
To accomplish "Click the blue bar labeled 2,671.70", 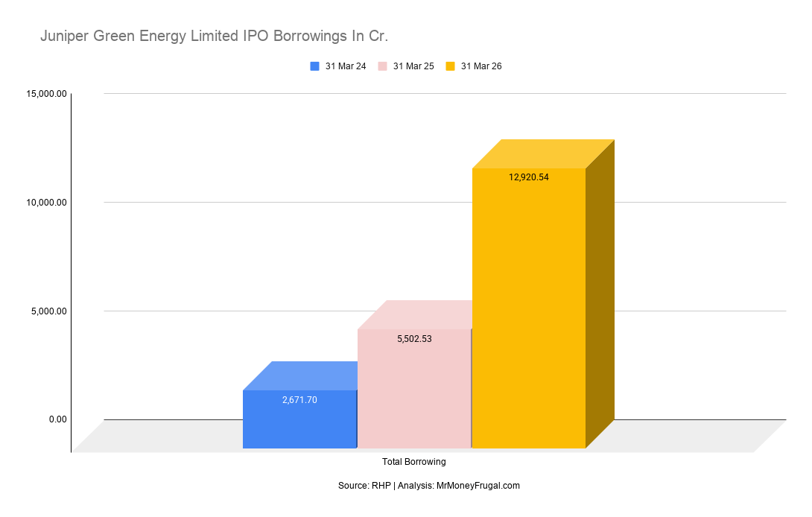I will (x=299, y=419).
